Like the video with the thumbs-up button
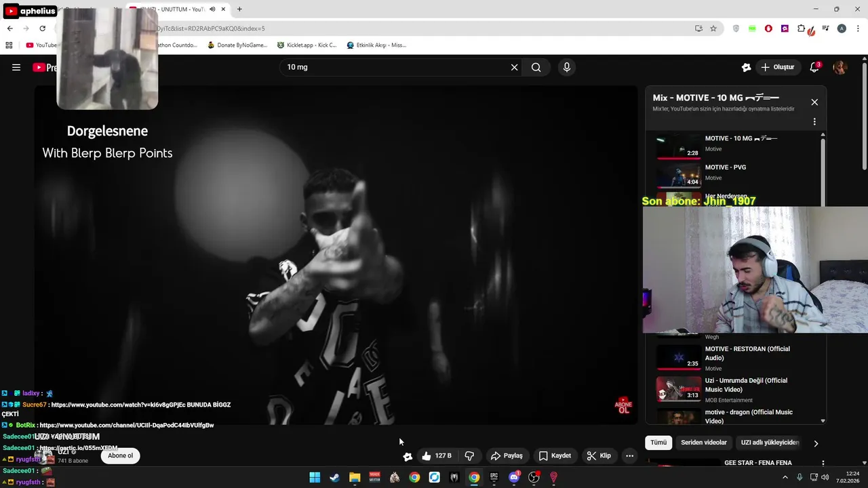Viewport: 868px width, 488px height. 436,456
